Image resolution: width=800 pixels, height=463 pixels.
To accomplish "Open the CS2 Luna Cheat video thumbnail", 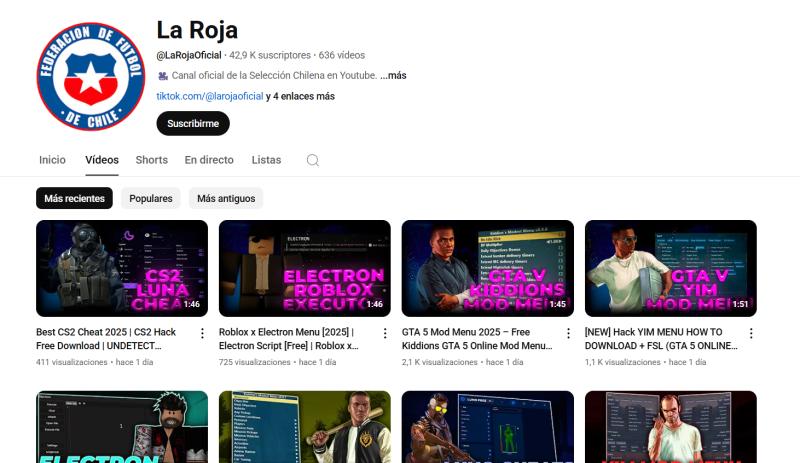I will coord(122,269).
